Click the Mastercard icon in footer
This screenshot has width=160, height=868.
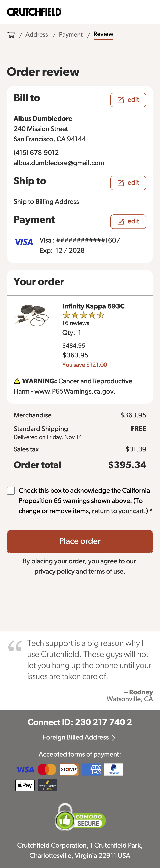pyautogui.click(x=47, y=769)
